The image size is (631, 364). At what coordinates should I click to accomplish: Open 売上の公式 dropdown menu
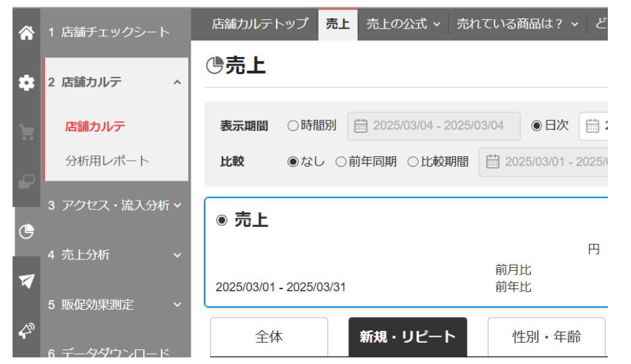pyautogui.click(x=403, y=24)
